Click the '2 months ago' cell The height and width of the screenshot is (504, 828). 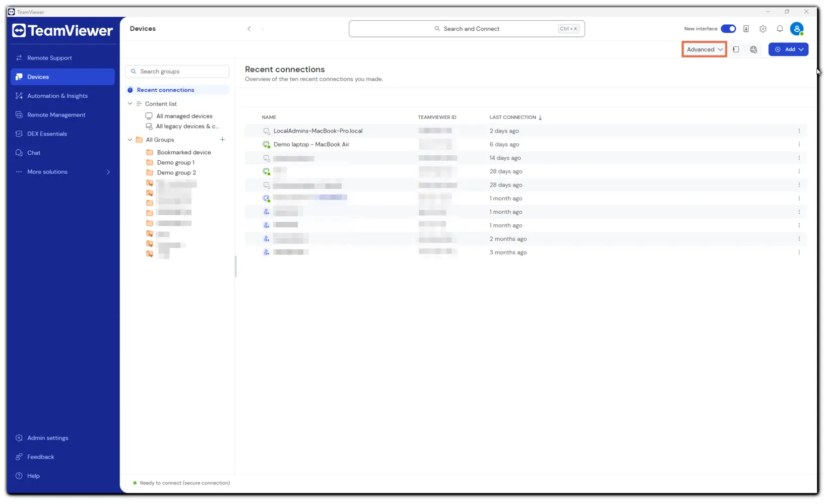(508, 239)
